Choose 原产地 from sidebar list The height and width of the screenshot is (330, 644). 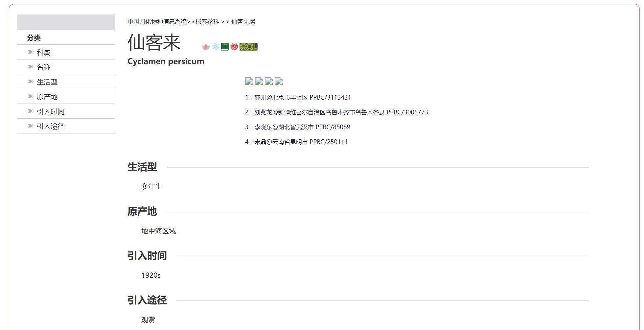coord(47,97)
